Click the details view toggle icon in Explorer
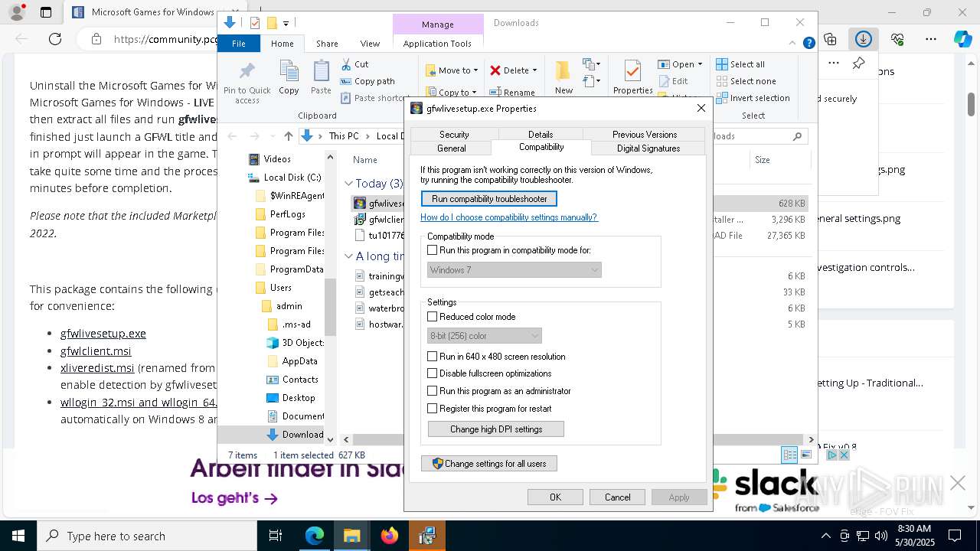Viewport: 980px width, 551px height. tap(789, 455)
